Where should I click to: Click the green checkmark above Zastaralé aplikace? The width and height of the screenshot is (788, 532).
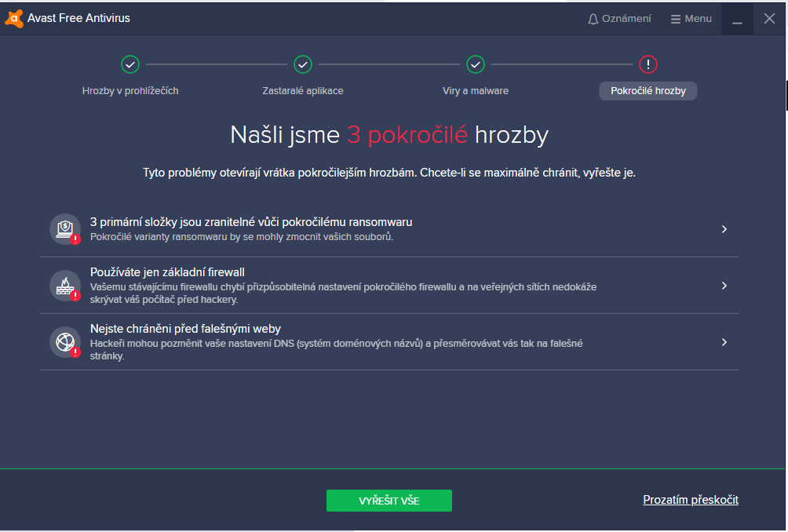(x=303, y=64)
